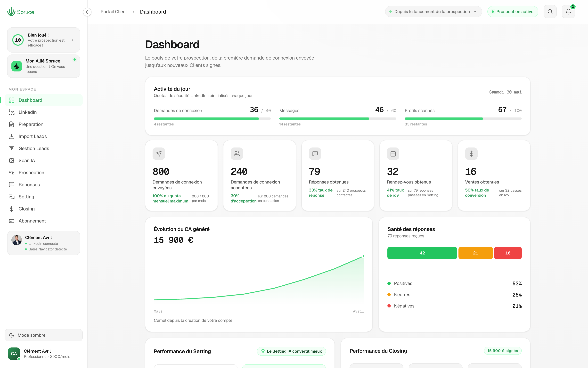Click the Import Leads download icon
This screenshot has width=588, height=368.
pos(11,136)
